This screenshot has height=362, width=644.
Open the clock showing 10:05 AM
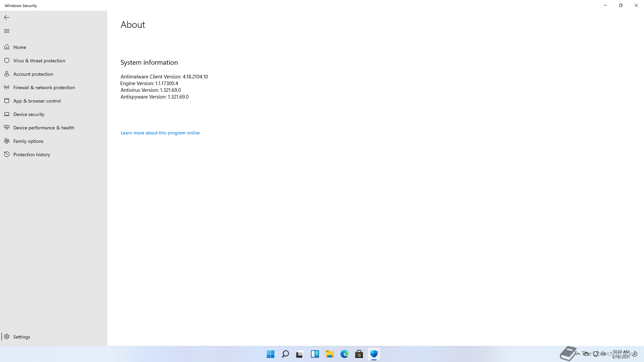pyautogui.click(x=621, y=354)
